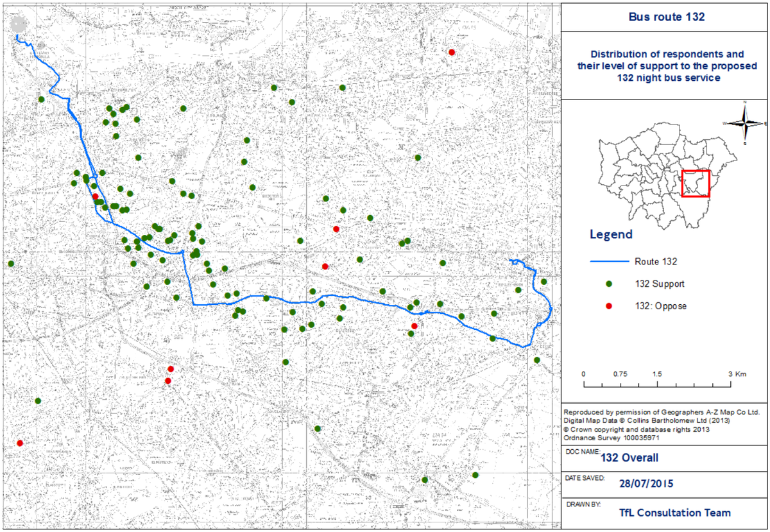Click the 'Route 132' legend label
Screen dimensions: 770x532
click(x=656, y=261)
